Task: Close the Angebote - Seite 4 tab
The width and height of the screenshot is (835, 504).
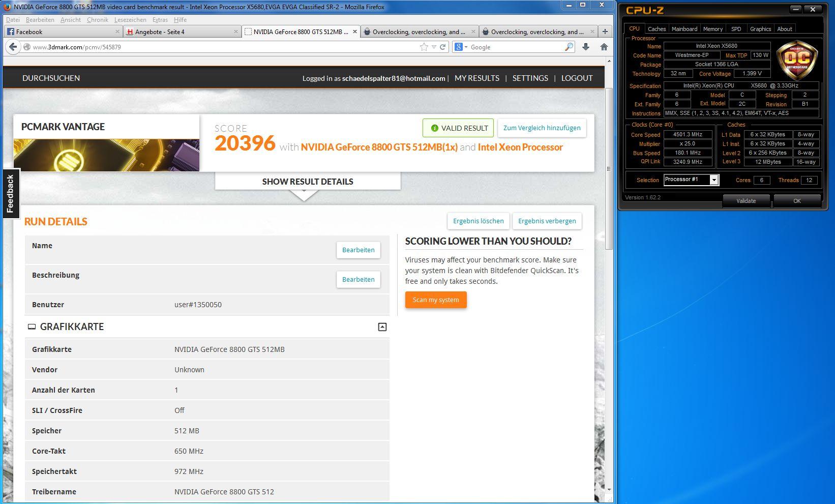Action: tap(236, 32)
